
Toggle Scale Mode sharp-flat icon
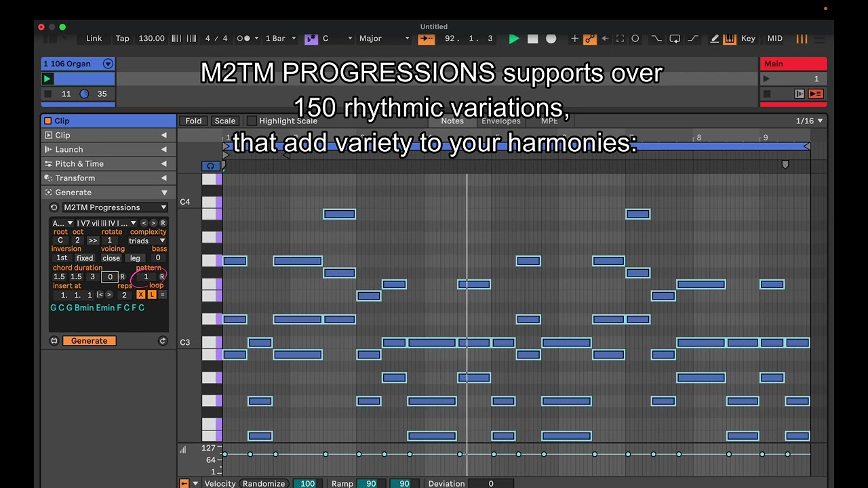pyautogui.click(x=311, y=39)
